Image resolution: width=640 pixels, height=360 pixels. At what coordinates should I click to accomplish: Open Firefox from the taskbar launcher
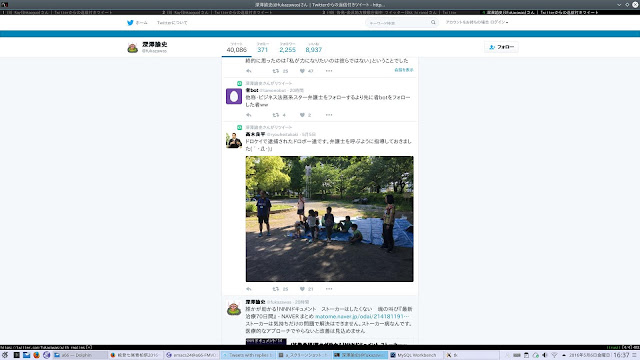point(36,355)
